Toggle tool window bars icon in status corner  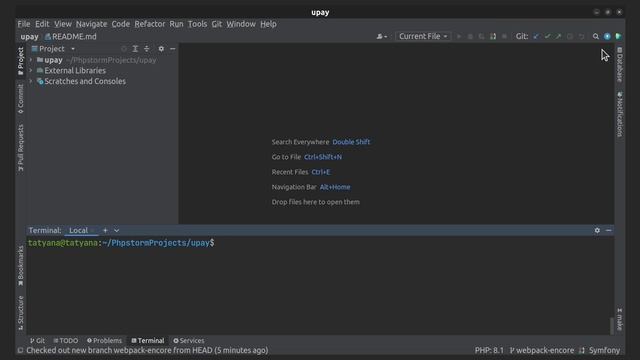[x=20, y=350]
